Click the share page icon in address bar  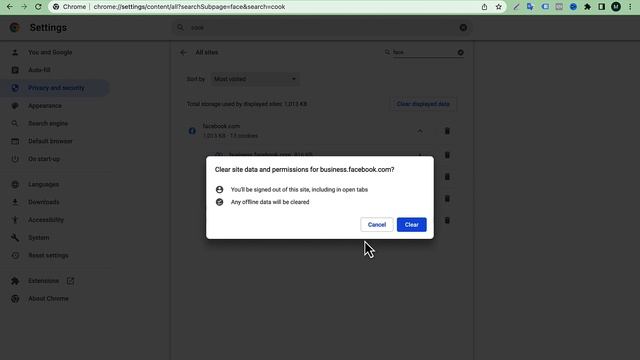tap(484, 7)
